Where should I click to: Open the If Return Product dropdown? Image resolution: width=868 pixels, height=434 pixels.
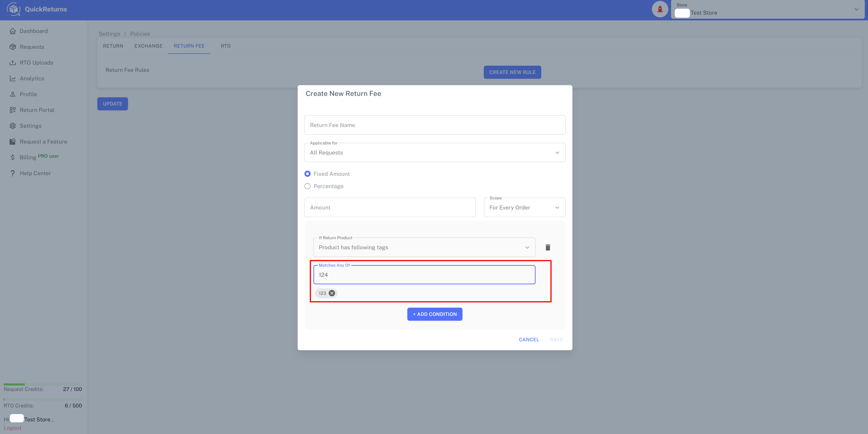point(424,247)
